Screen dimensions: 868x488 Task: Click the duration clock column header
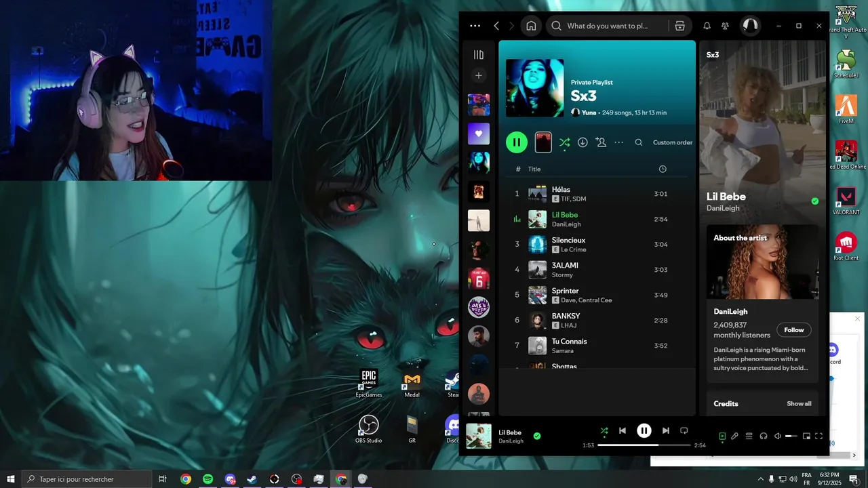(663, 169)
